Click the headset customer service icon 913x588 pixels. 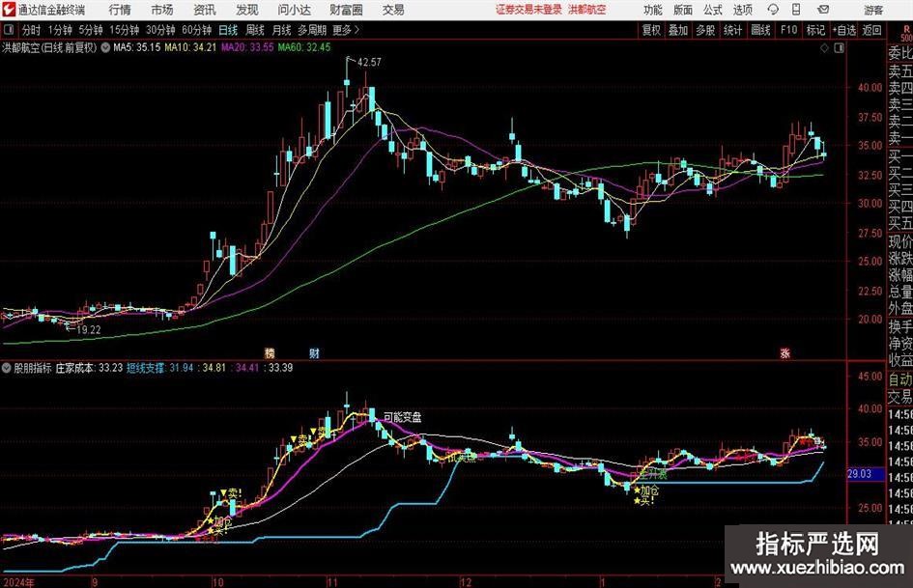pyautogui.click(x=773, y=10)
